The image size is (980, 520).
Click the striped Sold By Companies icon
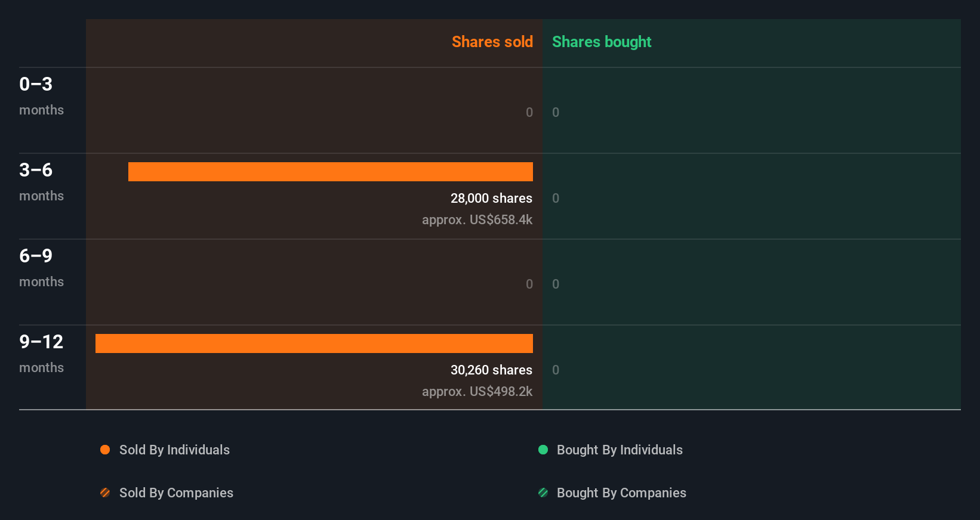[x=105, y=493]
